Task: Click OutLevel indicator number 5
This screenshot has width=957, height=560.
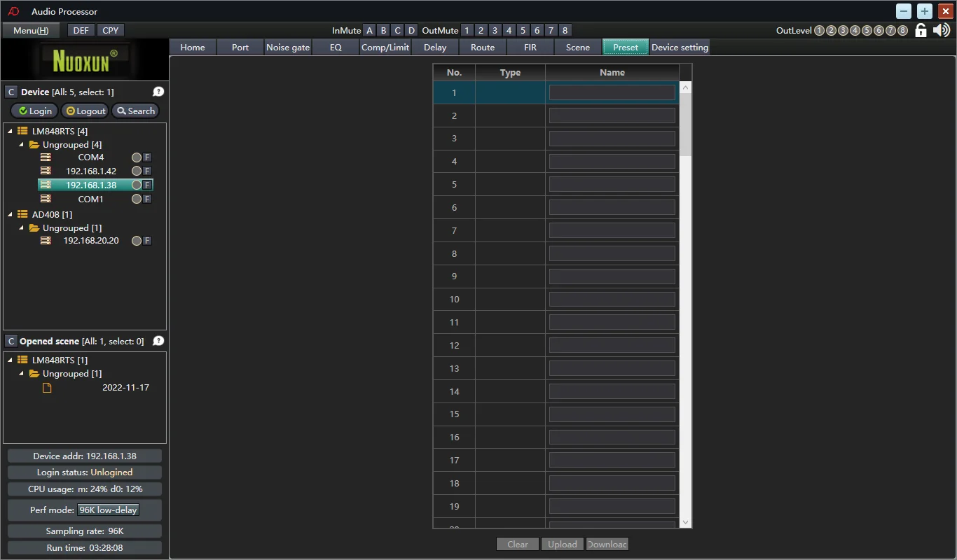Action: point(867,31)
